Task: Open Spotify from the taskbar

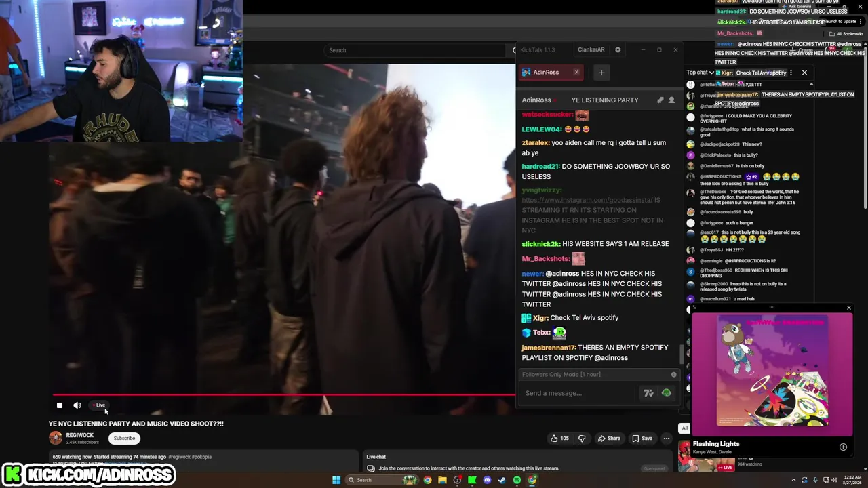Action: click(x=517, y=480)
